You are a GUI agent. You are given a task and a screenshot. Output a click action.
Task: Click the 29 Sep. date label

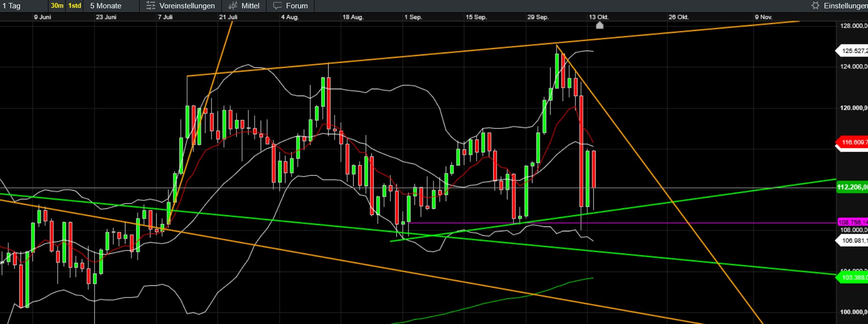click(x=538, y=17)
